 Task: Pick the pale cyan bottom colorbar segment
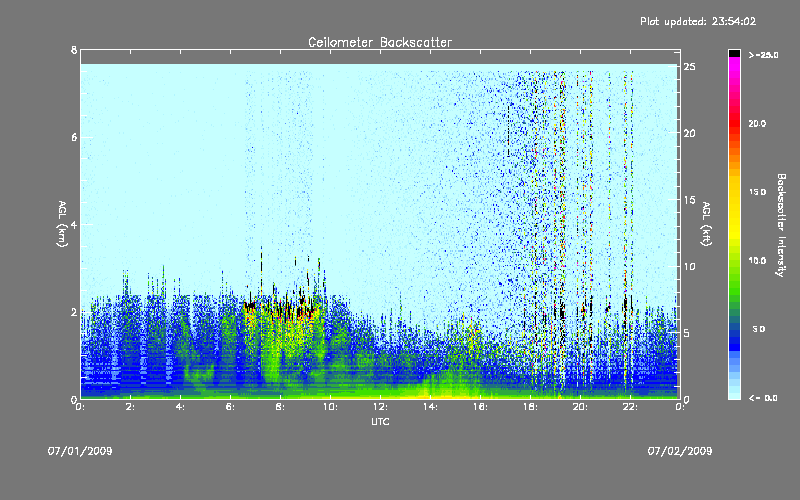(734, 394)
